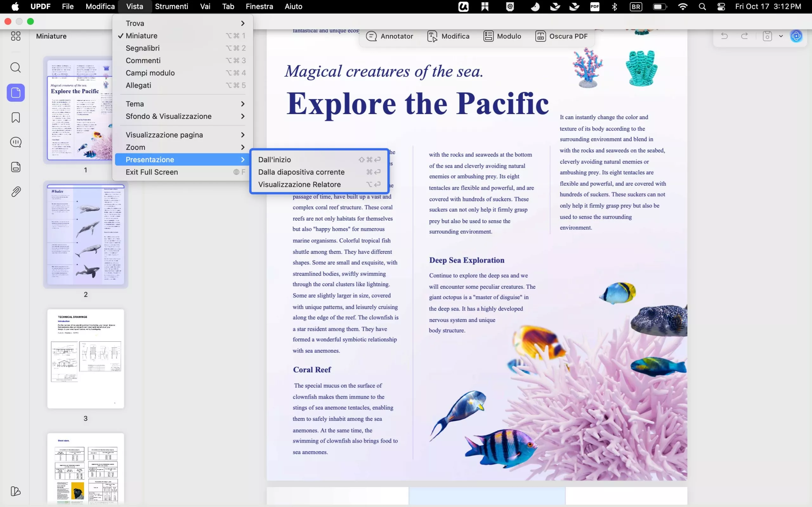Click the page organizer grid icon
Image resolution: width=812 pixels, height=507 pixels.
tap(16, 36)
